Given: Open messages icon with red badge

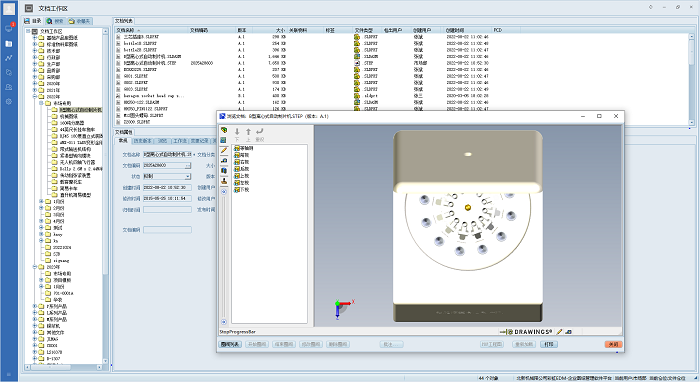Looking at the screenshot, I should point(9,28).
